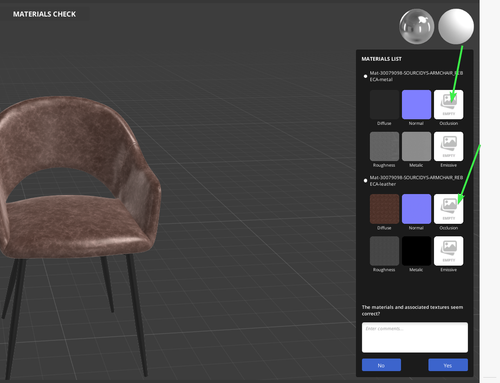500x383 pixels.
Task: Open the leather material Normal map
Action: (x=416, y=209)
